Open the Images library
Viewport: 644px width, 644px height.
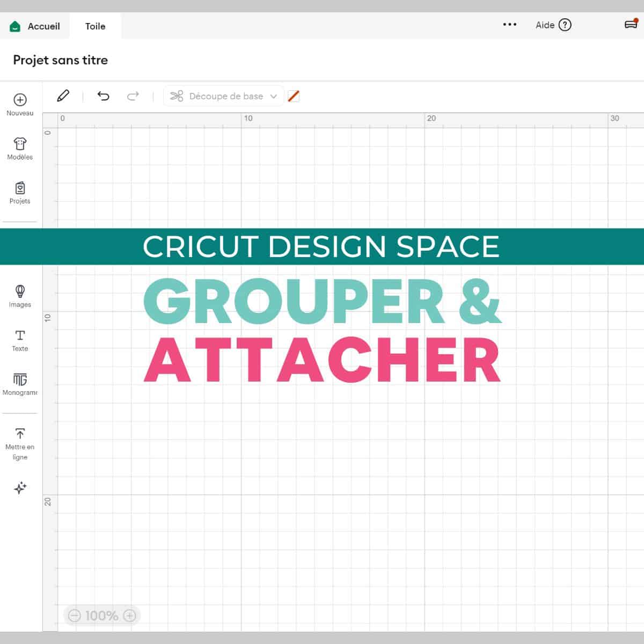click(20, 296)
